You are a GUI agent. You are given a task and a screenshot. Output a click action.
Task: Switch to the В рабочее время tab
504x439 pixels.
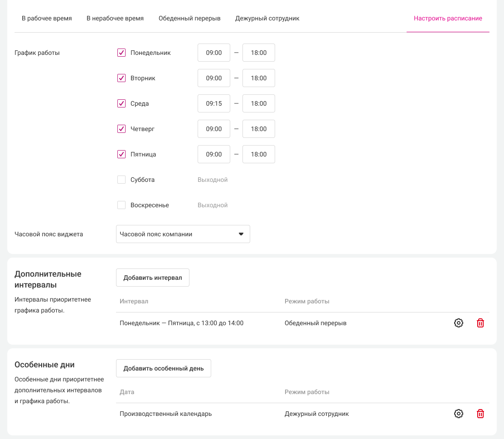[x=47, y=19]
